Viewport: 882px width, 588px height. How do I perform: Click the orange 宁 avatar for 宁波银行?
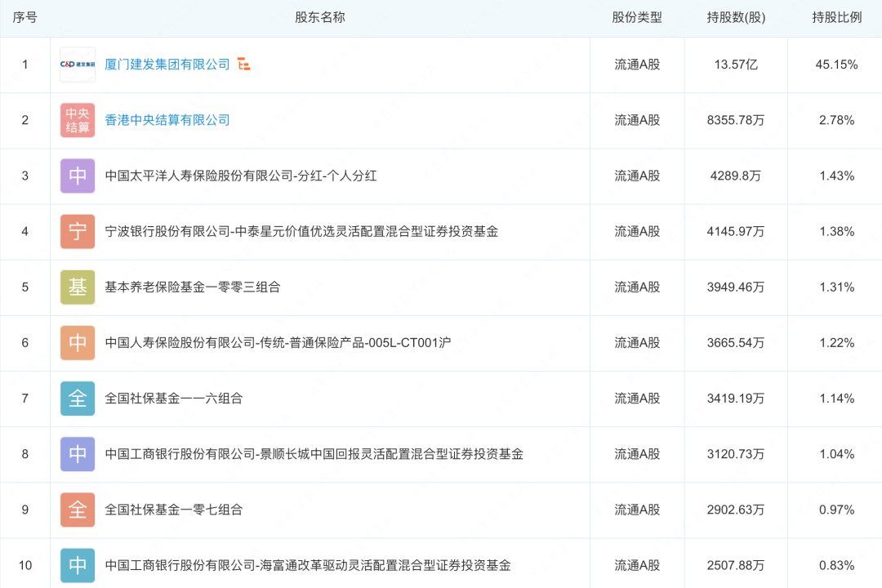coord(78,232)
